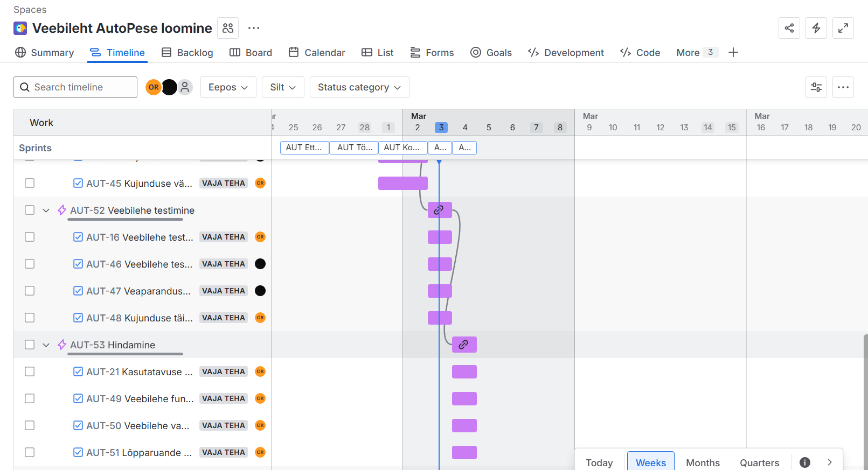Enter full screen with expand icon
Image resolution: width=868 pixels, height=470 pixels.
point(843,28)
